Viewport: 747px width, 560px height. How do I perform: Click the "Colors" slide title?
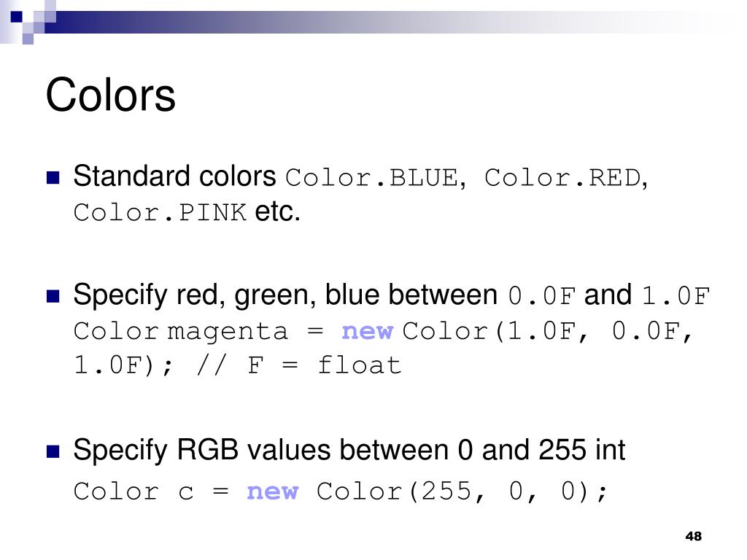click(111, 96)
